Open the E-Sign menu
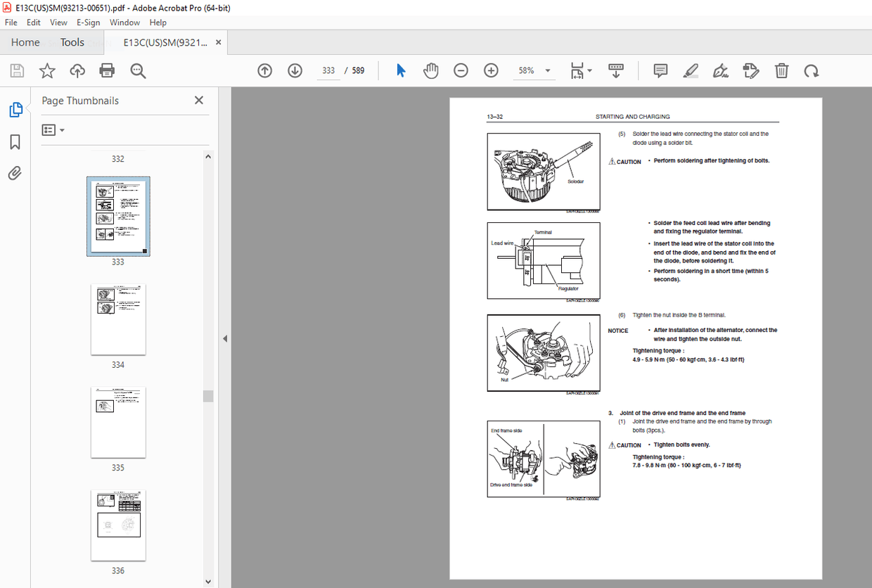Image resolution: width=872 pixels, height=588 pixels. pyautogui.click(x=88, y=23)
